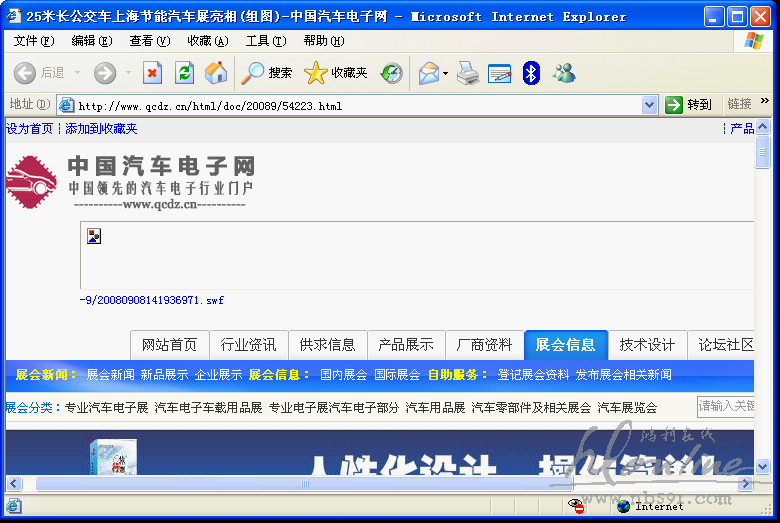Screen dimensions: 780x523
Task: Click the page icon in address bar
Action: pyautogui.click(x=66, y=105)
